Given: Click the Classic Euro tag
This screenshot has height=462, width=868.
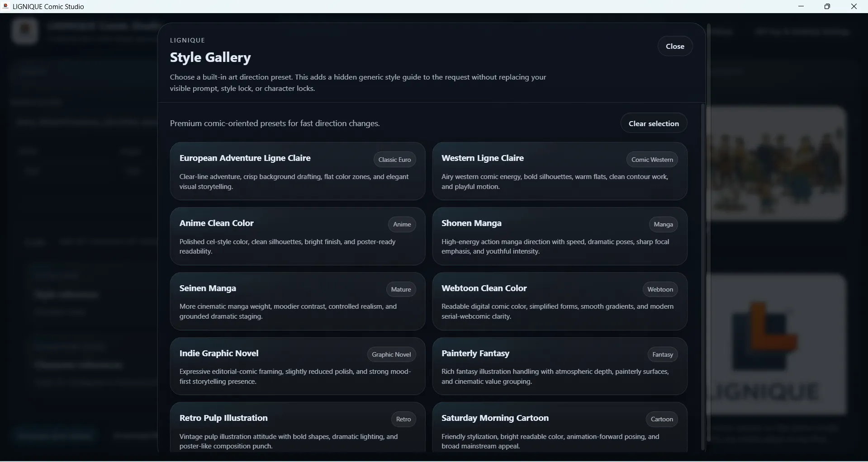Looking at the screenshot, I should pos(394,160).
